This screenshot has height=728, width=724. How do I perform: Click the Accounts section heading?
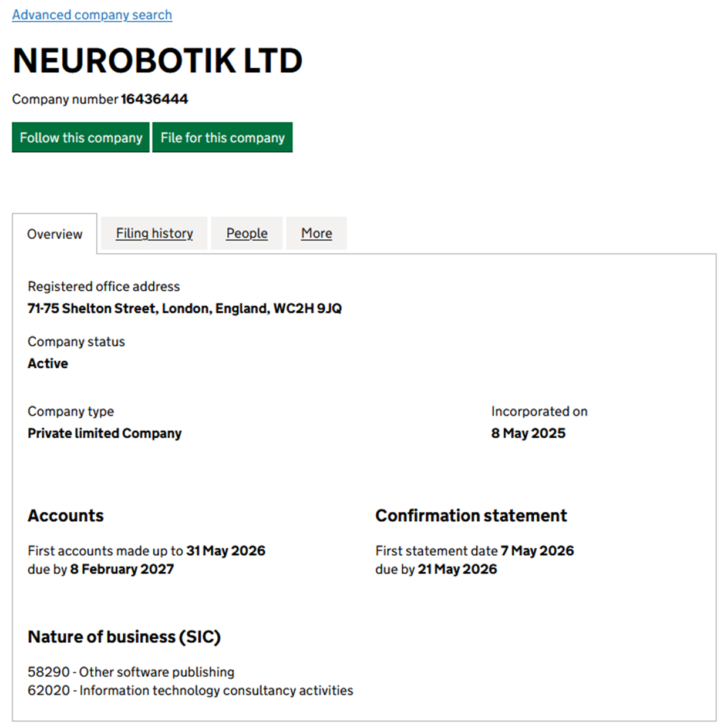(x=65, y=515)
